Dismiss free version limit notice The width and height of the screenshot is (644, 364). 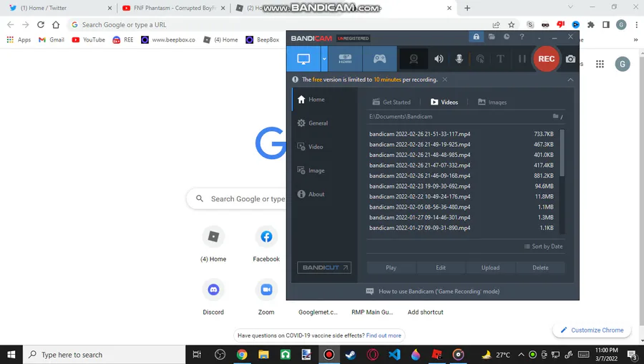(x=445, y=80)
